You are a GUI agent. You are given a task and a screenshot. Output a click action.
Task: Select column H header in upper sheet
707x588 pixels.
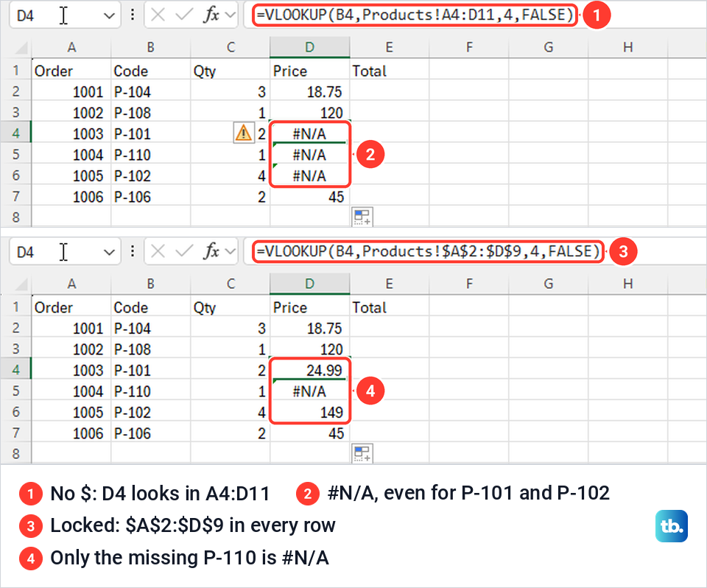click(627, 47)
